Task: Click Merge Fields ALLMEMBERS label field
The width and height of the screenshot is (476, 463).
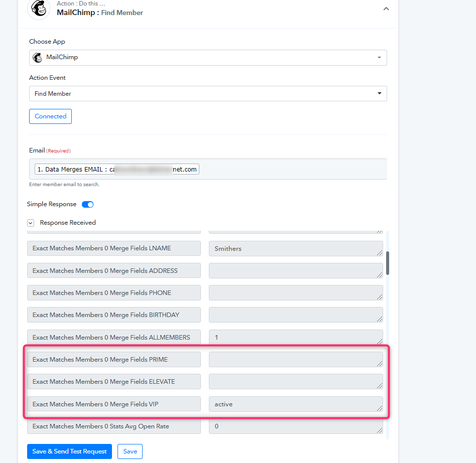Action: 114,337
